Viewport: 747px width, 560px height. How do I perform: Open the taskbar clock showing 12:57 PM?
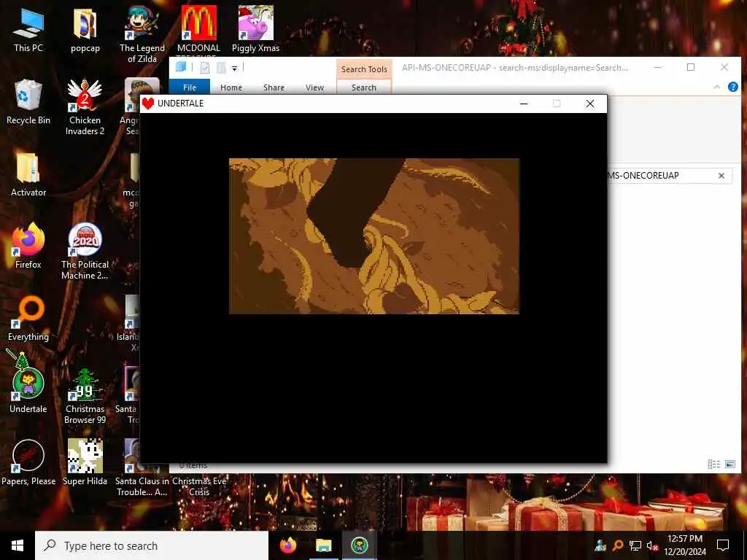(685, 545)
